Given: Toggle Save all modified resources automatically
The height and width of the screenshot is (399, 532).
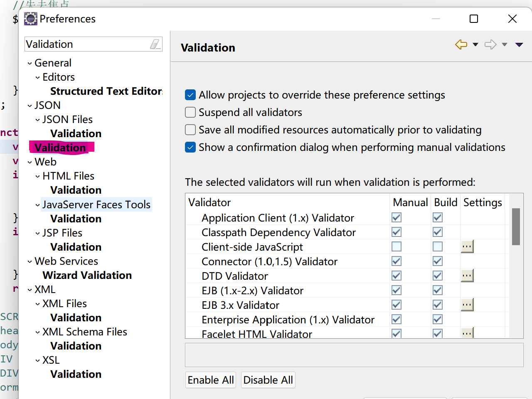Looking at the screenshot, I should pyautogui.click(x=190, y=130).
